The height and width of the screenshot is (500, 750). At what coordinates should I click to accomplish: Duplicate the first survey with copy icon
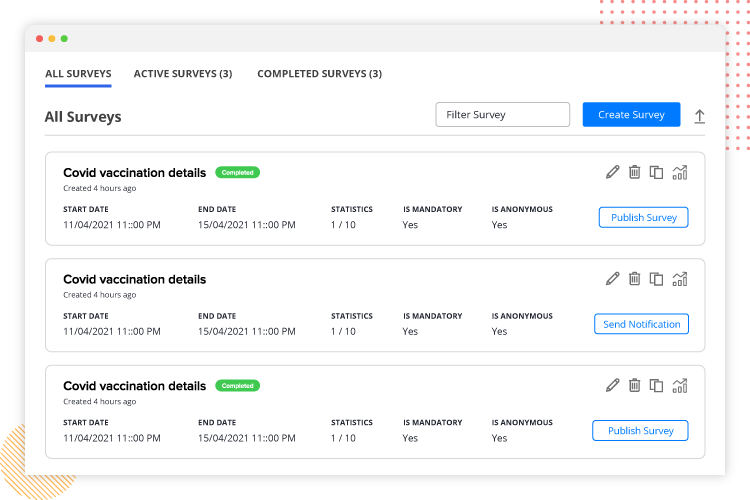tap(656, 172)
